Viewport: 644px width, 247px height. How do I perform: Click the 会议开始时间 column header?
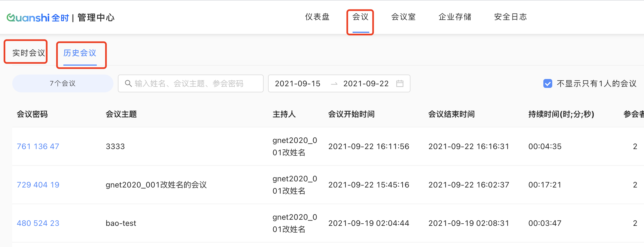pos(351,114)
